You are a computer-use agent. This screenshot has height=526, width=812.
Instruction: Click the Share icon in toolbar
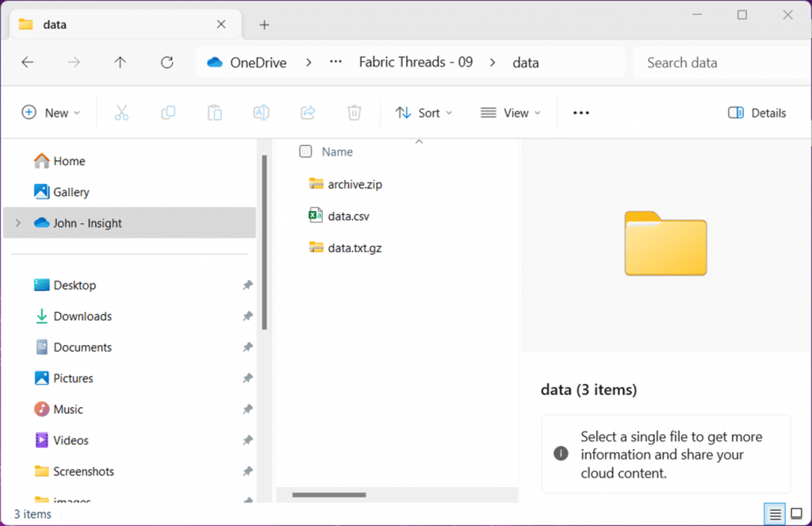(x=308, y=113)
